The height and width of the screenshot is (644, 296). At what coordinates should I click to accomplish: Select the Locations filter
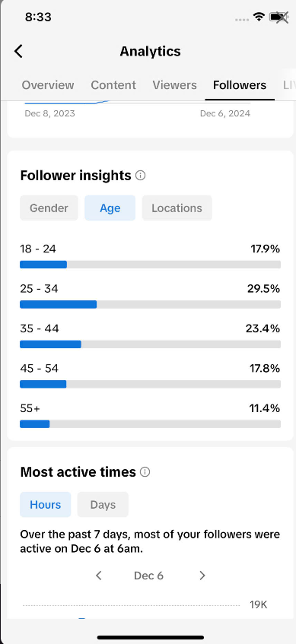177,208
